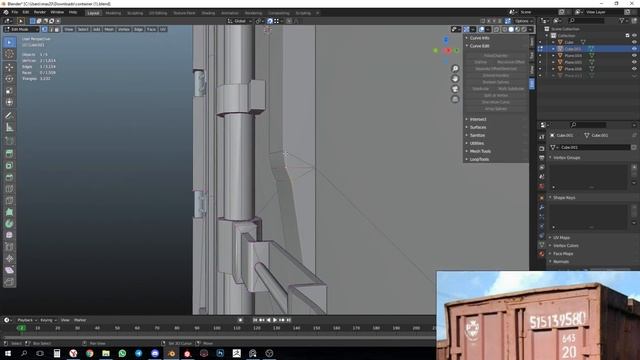Select the Rotate tool
The image size is (640, 360).
(x=9, y=79)
